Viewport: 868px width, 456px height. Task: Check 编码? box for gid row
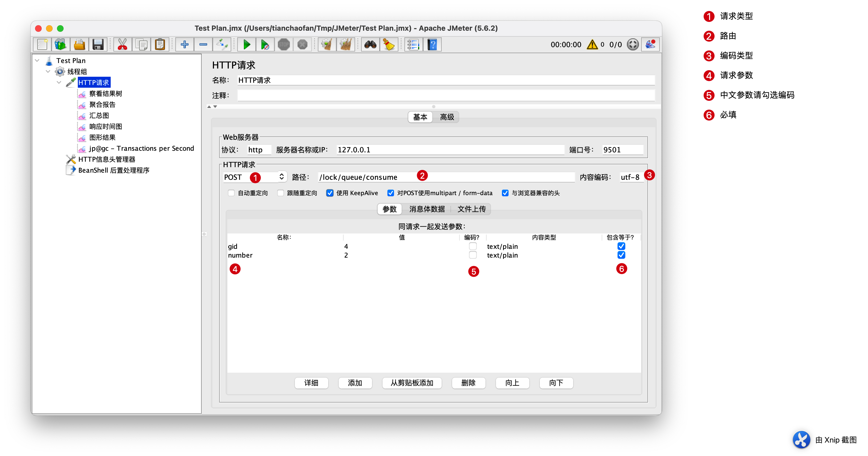tap(473, 246)
